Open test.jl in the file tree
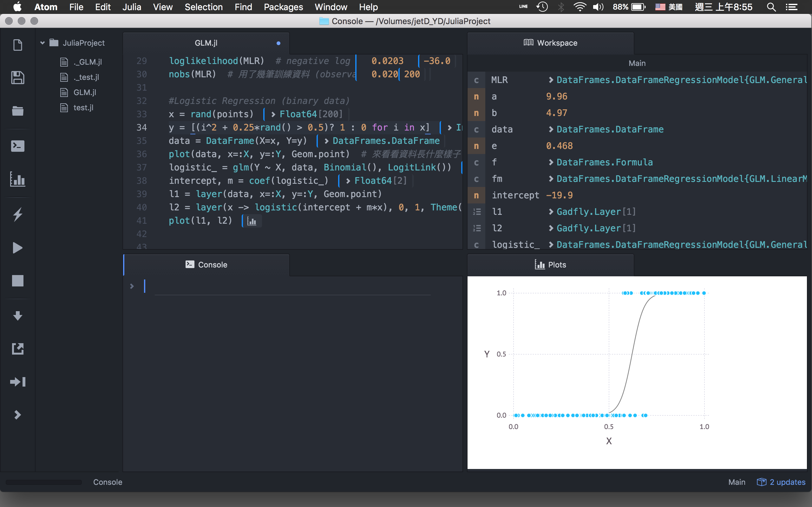 (x=83, y=108)
